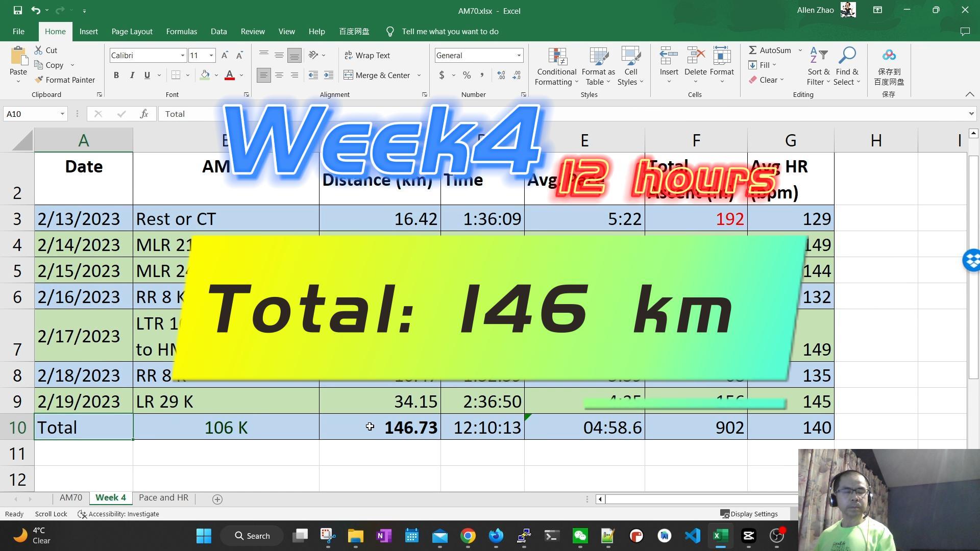980x551 pixels.
Task: Open Font Color dropdown arrow
Action: [241, 75]
